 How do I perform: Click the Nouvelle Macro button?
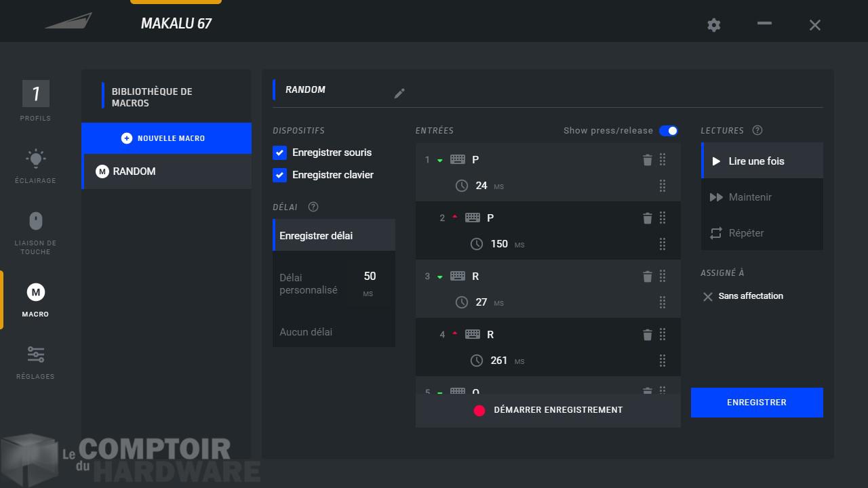[166, 138]
